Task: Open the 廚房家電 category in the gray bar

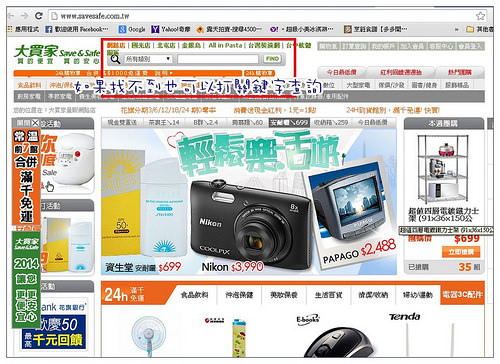Action: pos(29,96)
